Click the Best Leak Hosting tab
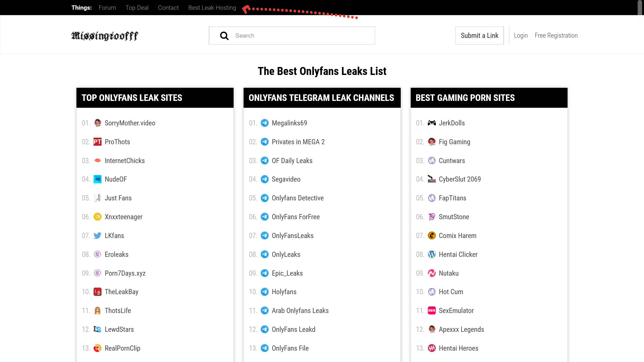 point(212,7)
